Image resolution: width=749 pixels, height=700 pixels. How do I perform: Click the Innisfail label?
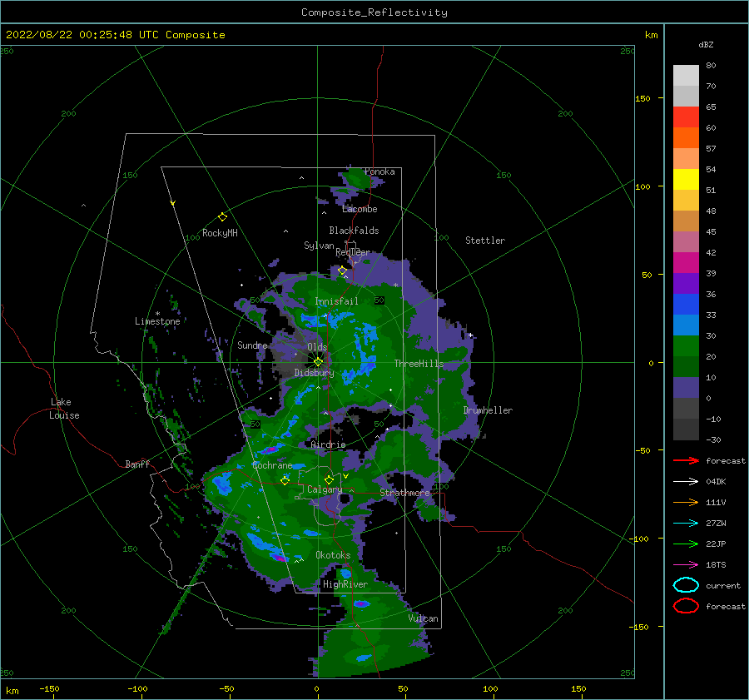click(x=336, y=301)
